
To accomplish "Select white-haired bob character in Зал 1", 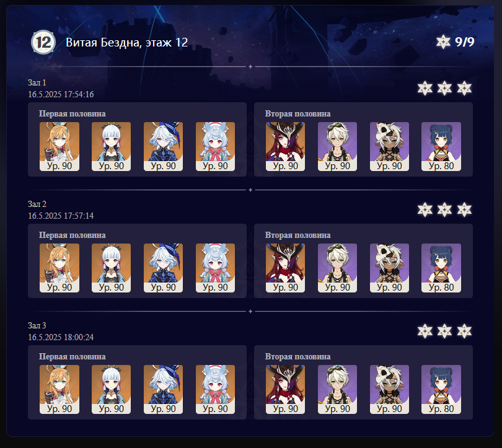I will (x=111, y=146).
